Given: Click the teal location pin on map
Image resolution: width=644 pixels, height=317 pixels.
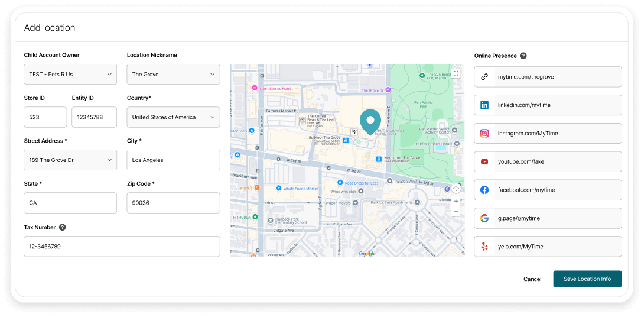Looking at the screenshot, I should click(x=370, y=122).
